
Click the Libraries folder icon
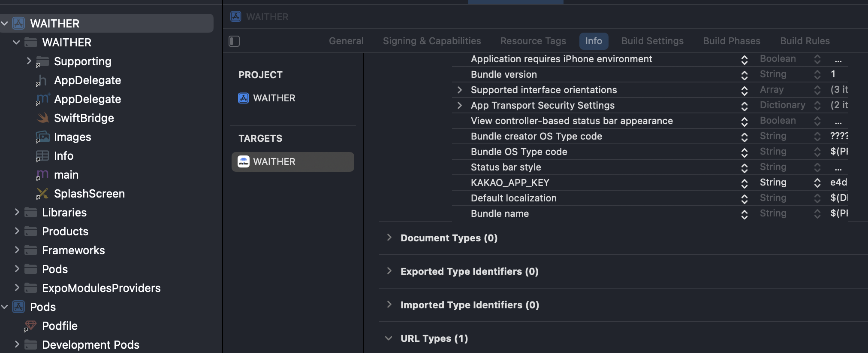coord(30,212)
